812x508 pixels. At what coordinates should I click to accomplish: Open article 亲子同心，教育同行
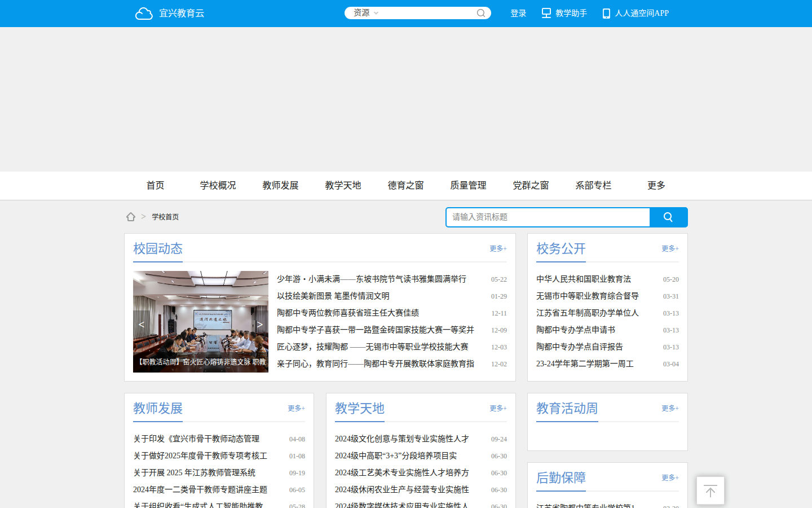point(376,364)
